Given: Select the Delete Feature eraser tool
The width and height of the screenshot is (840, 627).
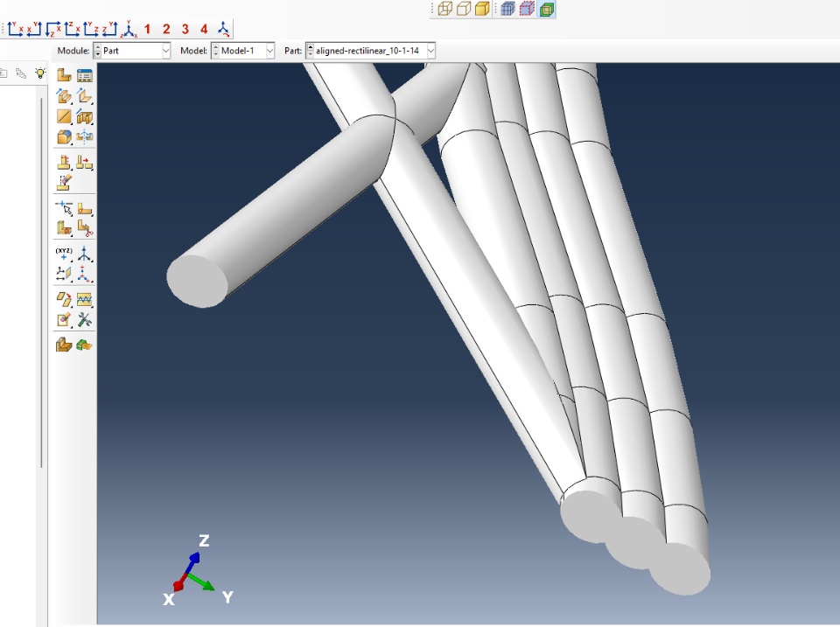Looking at the screenshot, I should [64, 183].
